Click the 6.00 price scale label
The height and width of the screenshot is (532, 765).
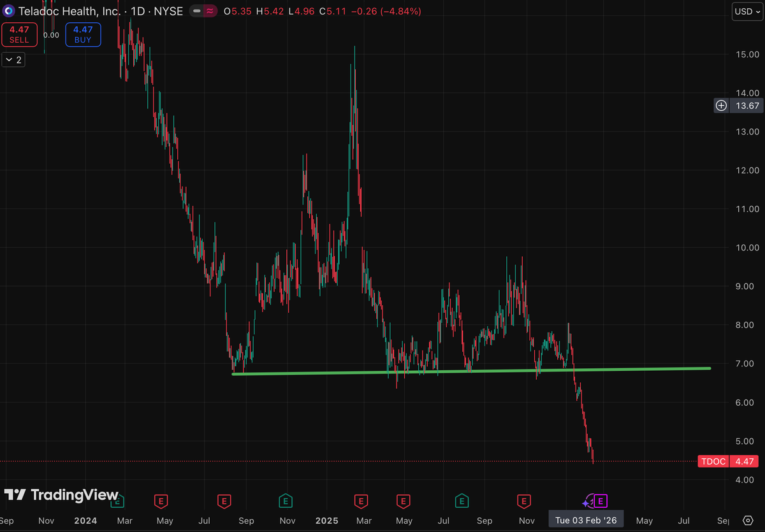746,402
